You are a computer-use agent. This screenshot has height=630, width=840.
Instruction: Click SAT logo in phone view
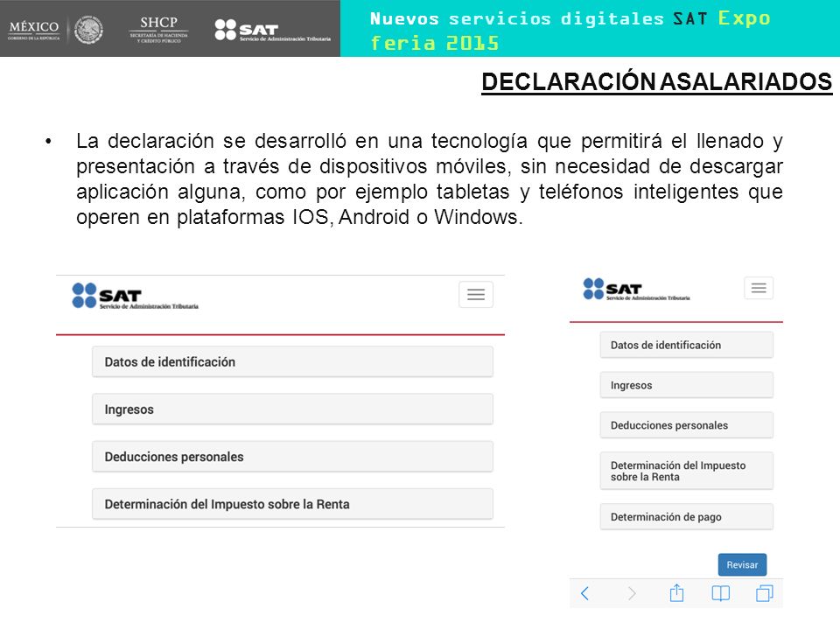tap(636, 290)
